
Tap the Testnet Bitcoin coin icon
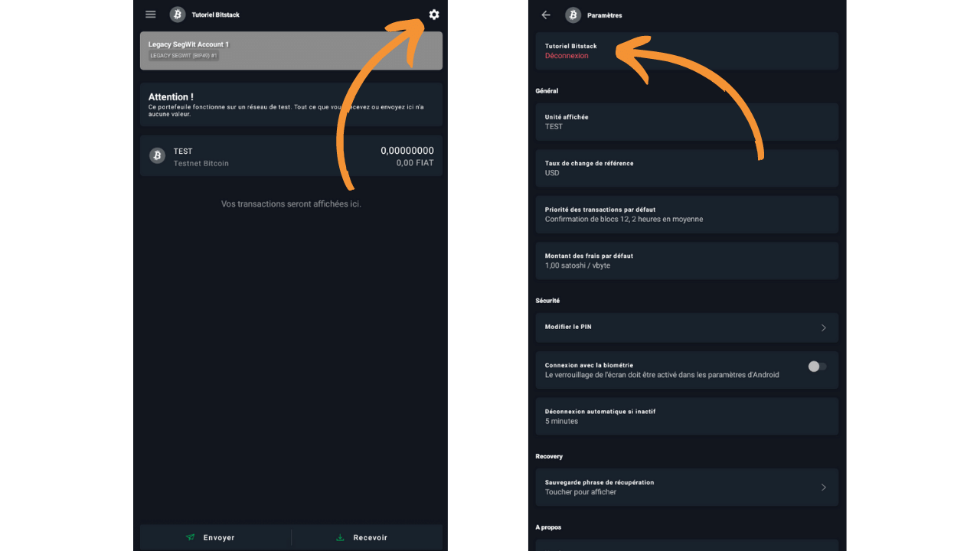[157, 156]
